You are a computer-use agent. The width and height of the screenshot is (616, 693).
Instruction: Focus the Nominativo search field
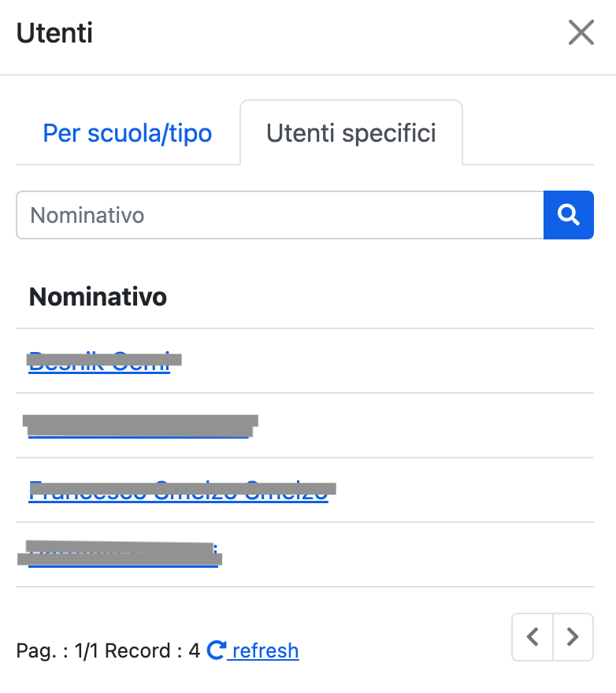280,215
